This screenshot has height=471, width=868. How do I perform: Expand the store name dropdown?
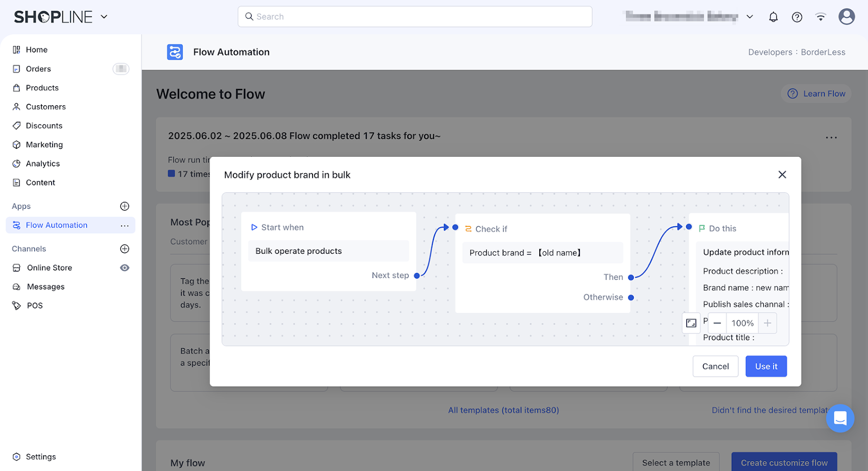coord(750,17)
